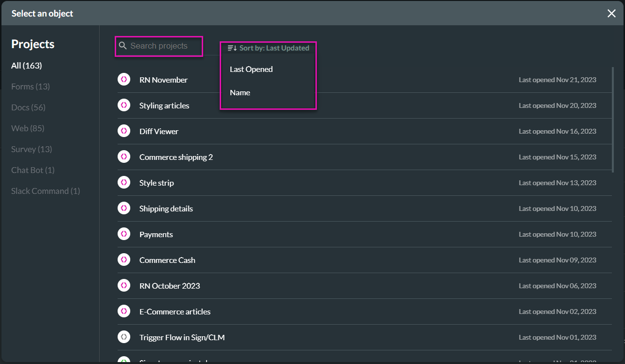Select Last Opened from the sort menu

point(251,69)
